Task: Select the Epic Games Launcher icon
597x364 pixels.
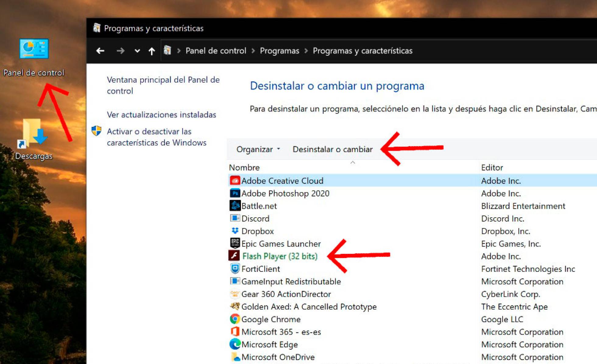Action: pyautogui.click(x=235, y=243)
